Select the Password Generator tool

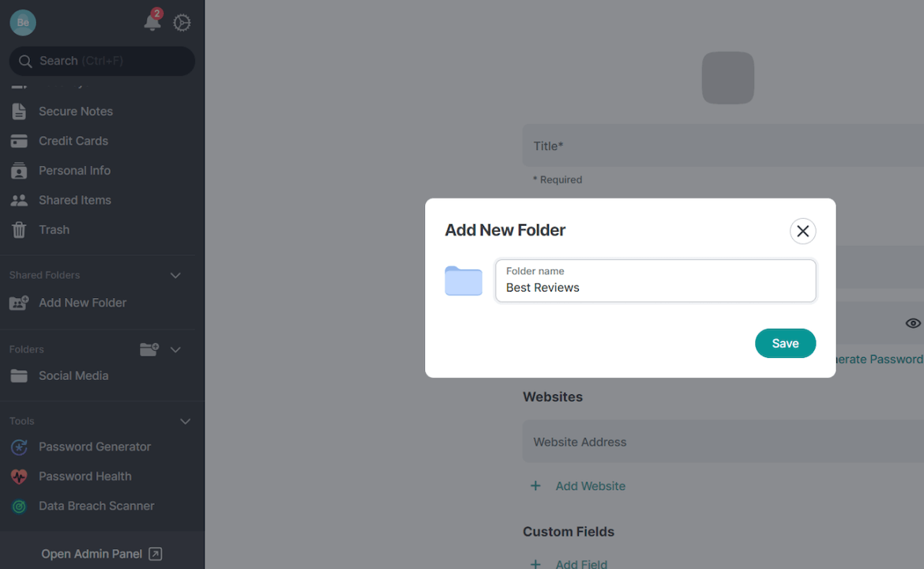click(x=95, y=447)
